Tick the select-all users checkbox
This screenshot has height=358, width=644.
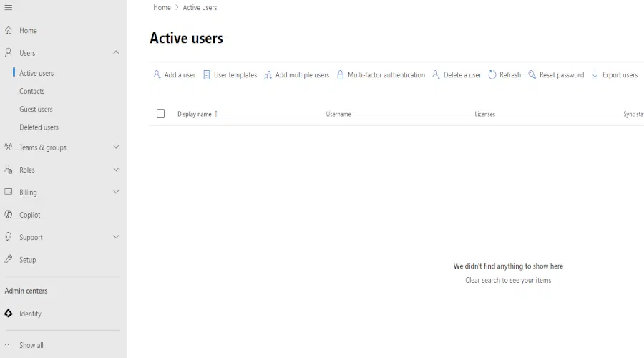point(160,114)
